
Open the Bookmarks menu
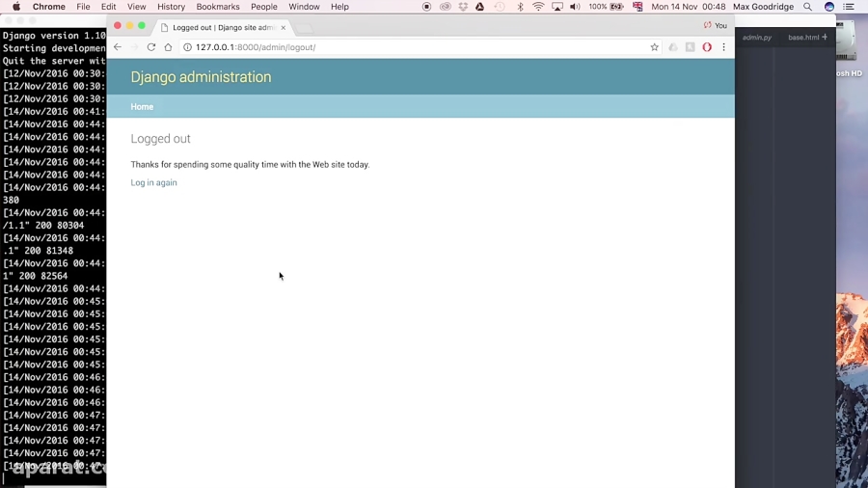click(x=218, y=7)
